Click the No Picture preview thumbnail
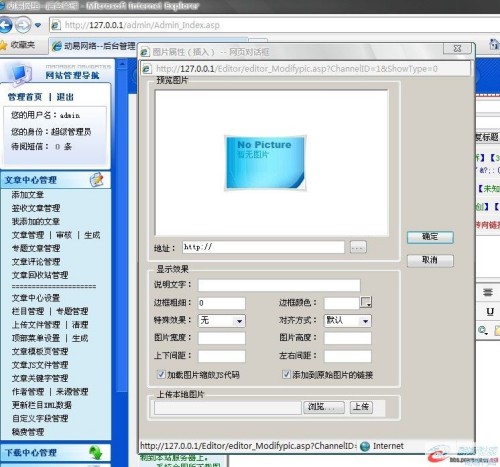The height and width of the screenshot is (467, 500). (265, 163)
